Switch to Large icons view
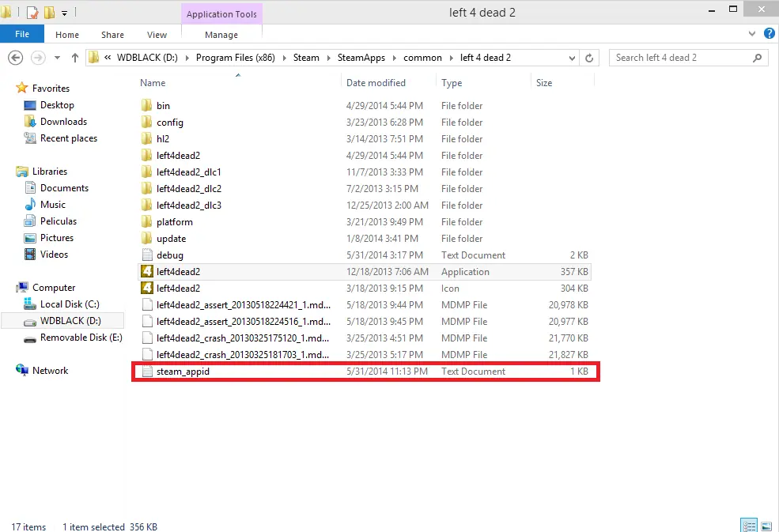Viewport: 779px width, 532px height. pos(766,526)
